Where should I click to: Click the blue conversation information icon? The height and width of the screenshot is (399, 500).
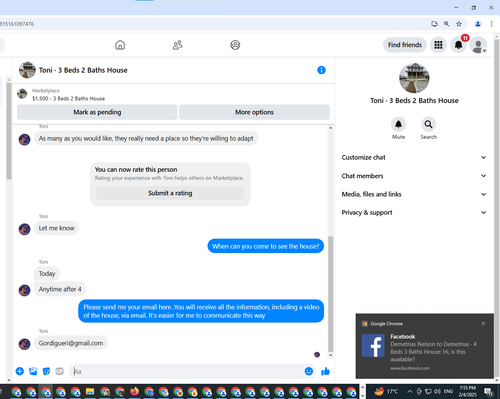321,70
